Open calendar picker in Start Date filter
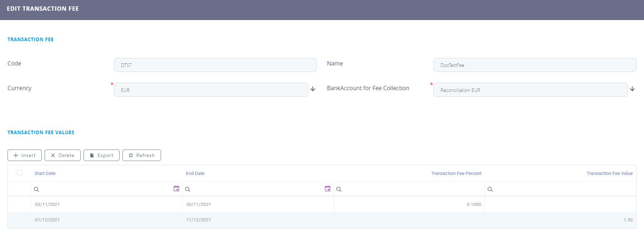This screenshot has height=235, width=644. (x=176, y=189)
